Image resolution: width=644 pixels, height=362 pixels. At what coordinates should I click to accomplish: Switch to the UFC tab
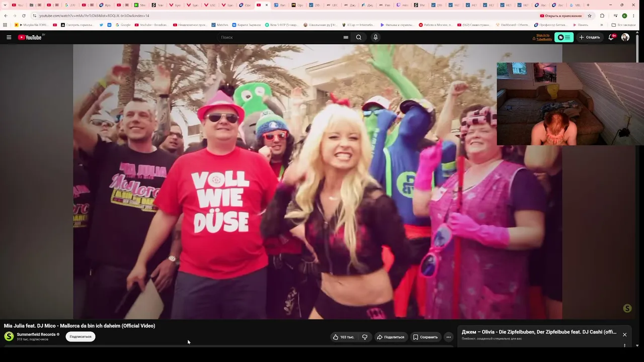coord(332,5)
